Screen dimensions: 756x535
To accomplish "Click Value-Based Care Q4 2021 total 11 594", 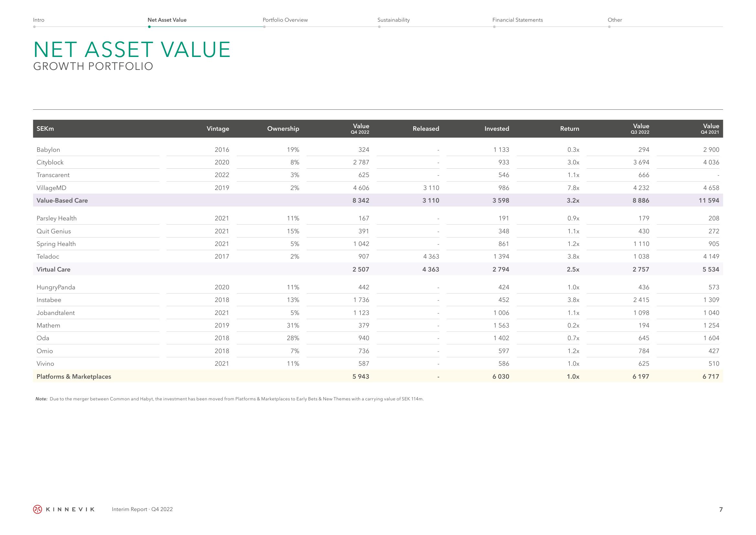I will 709,200.
